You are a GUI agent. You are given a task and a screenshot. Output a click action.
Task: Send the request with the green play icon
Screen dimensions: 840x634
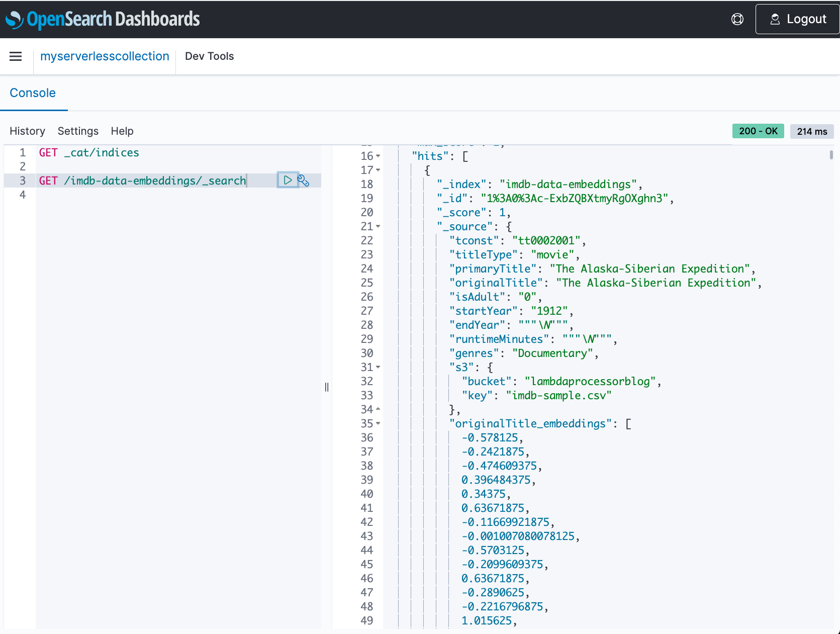(288, 180)
